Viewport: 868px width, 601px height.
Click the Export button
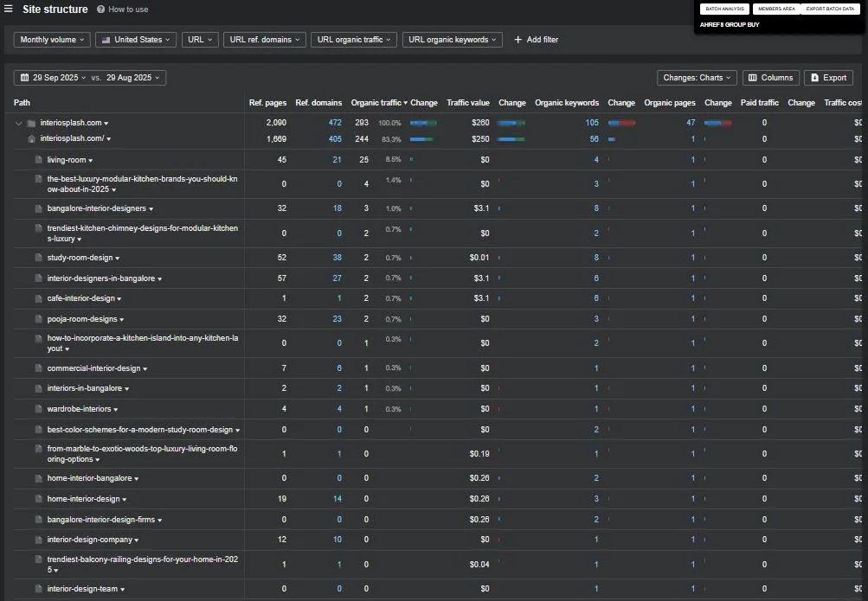point(829,78)
